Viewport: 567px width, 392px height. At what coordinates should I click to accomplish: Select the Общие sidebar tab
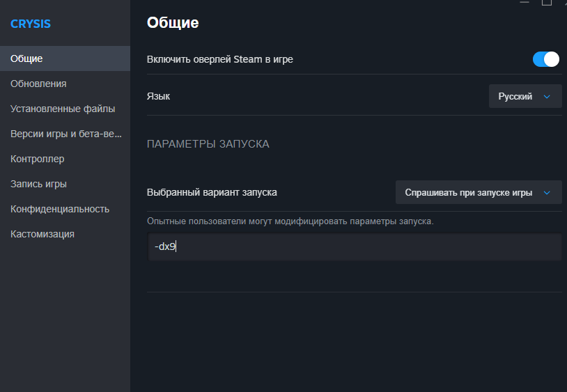click(65, 58)
